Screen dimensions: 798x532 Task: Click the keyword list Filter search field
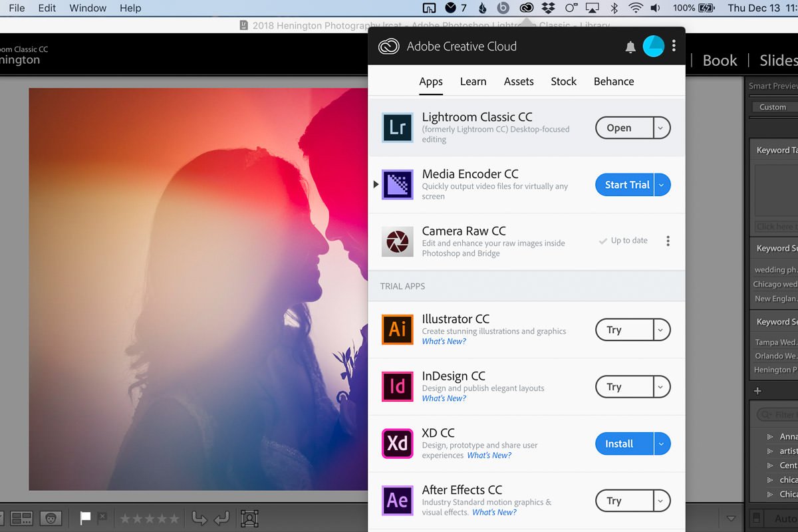pos(778,415)
